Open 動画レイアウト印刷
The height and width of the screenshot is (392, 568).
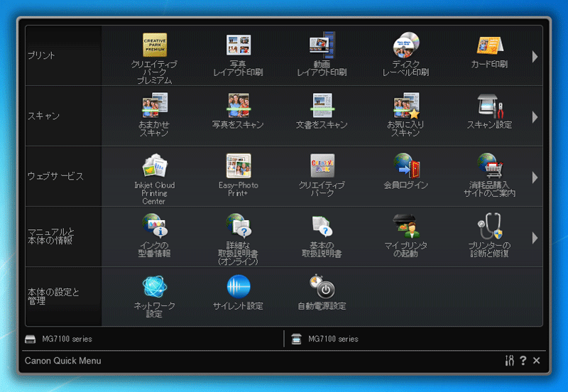tap(322, 45)
